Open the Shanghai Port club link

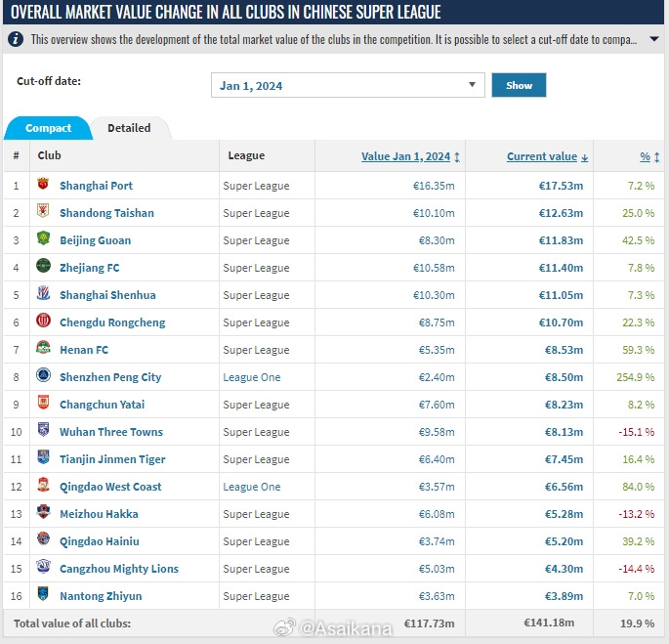coord(96,186)
